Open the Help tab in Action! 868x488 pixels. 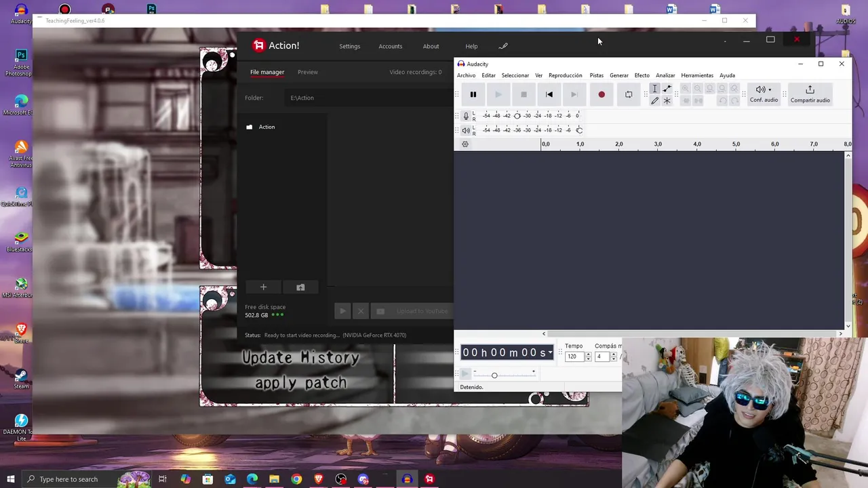pyautogui.click(x=471, y=46)
